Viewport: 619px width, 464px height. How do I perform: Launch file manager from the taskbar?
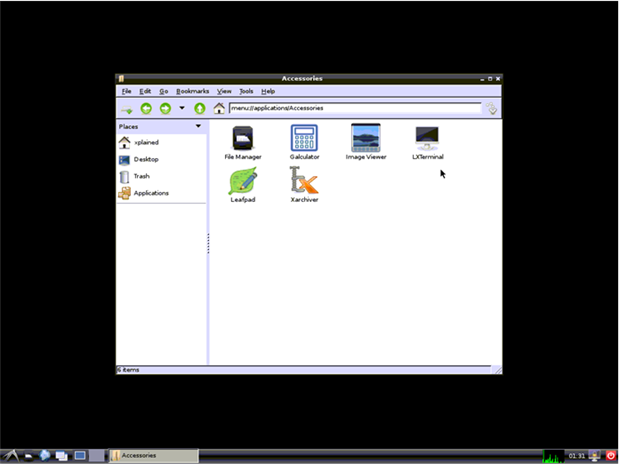(29, 456)
